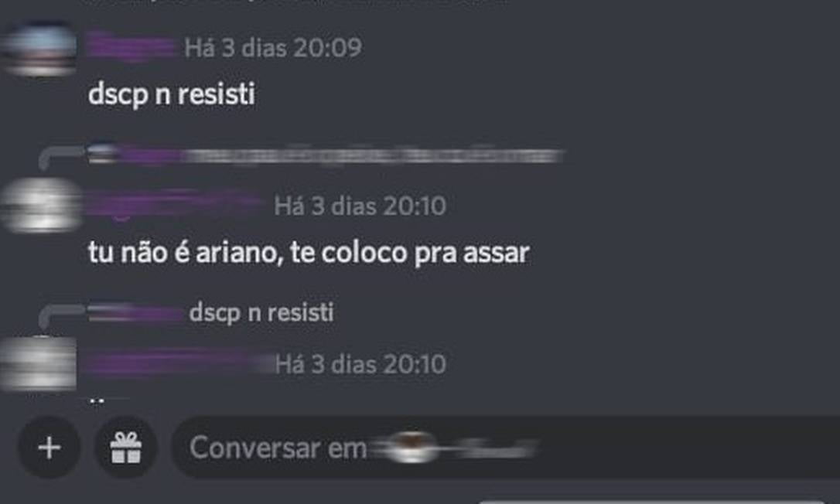The width and height of the screenshot is (840, 504).
Task: Click the reply spine icon before 'dscp n resisti' preview
Action: click(60, 318)
